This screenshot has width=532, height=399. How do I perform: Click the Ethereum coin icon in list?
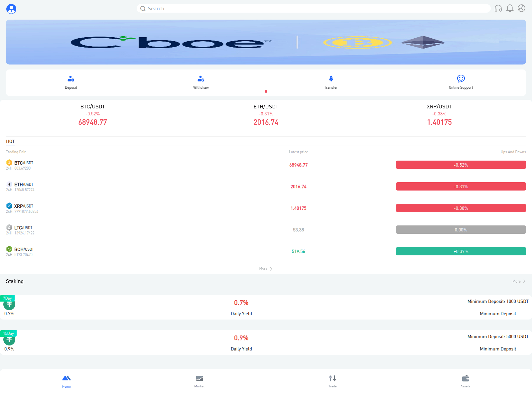[9, 184]
